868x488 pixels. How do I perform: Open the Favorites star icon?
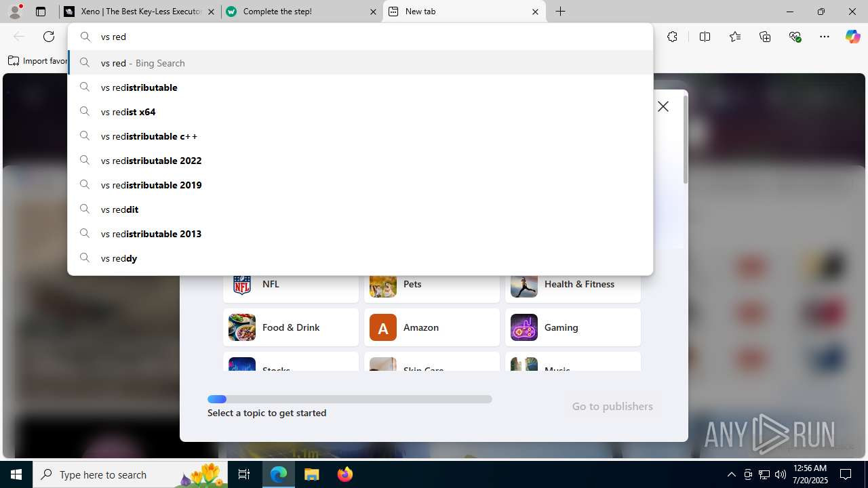(735, 37)
